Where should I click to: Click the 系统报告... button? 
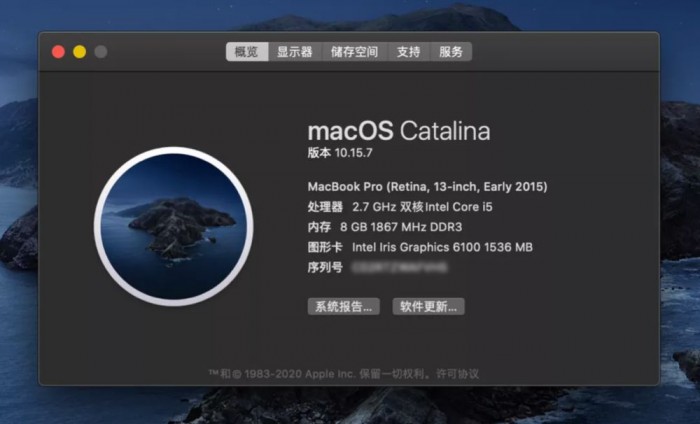[x=344, y=307]
